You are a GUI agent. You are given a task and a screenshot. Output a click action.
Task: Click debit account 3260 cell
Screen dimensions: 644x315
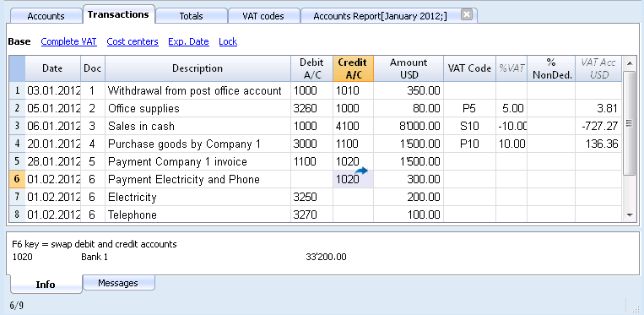point(311,108)
